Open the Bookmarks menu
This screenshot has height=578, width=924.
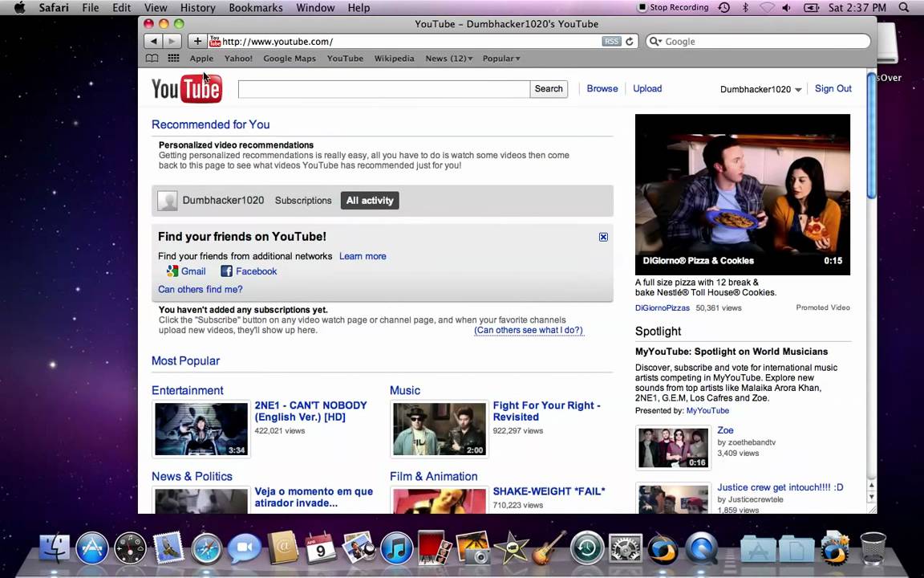[x=256, y=8]
